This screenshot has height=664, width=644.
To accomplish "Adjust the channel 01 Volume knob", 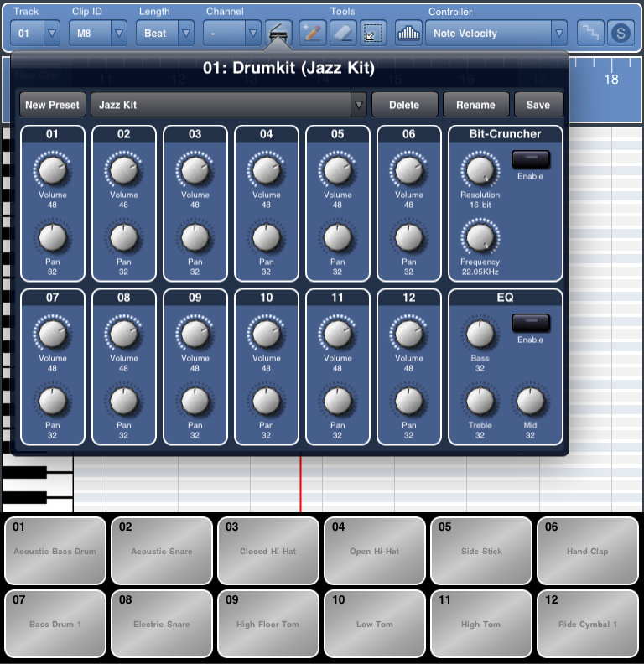I will coord(53,170).
